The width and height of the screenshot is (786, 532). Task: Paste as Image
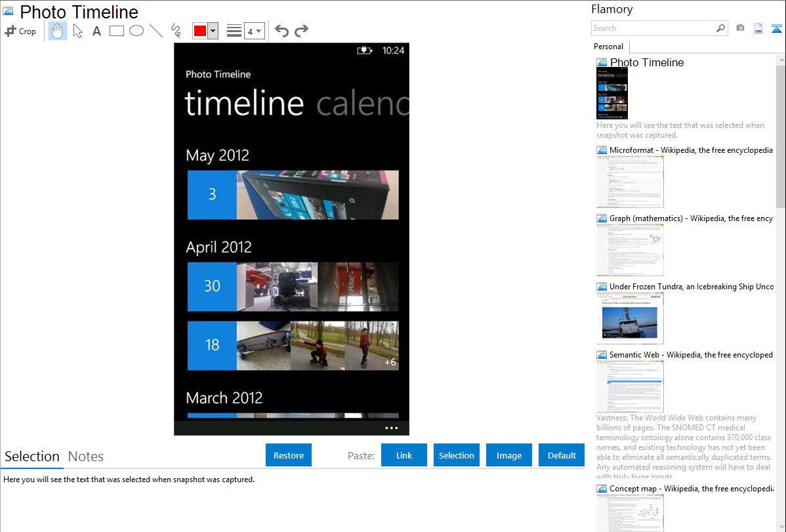(509, 455)
